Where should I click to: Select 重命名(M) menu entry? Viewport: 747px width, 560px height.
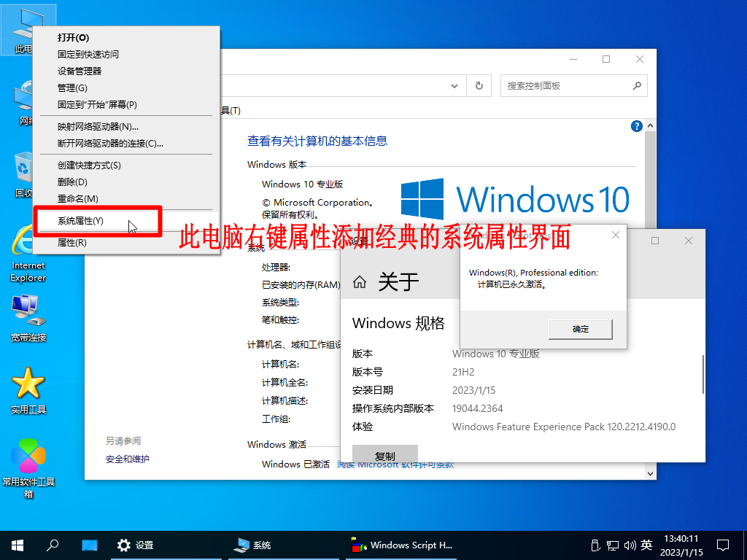126,198
